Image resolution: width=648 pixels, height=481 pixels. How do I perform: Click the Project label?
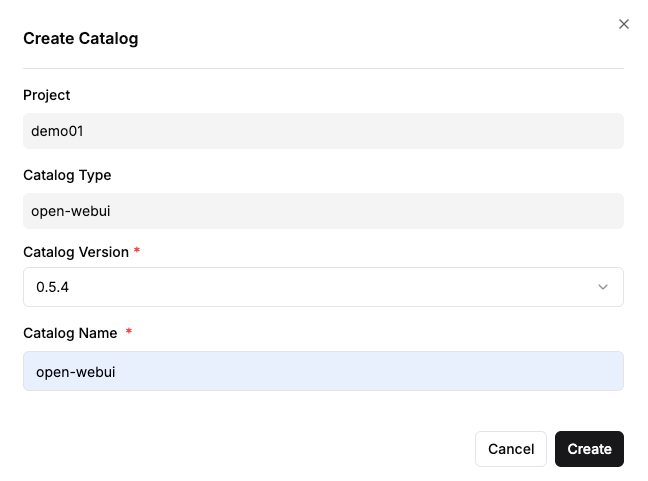47,95
